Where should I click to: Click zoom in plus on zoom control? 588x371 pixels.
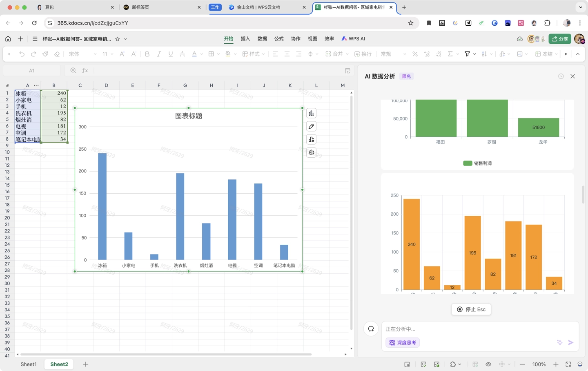coord(556,364)
